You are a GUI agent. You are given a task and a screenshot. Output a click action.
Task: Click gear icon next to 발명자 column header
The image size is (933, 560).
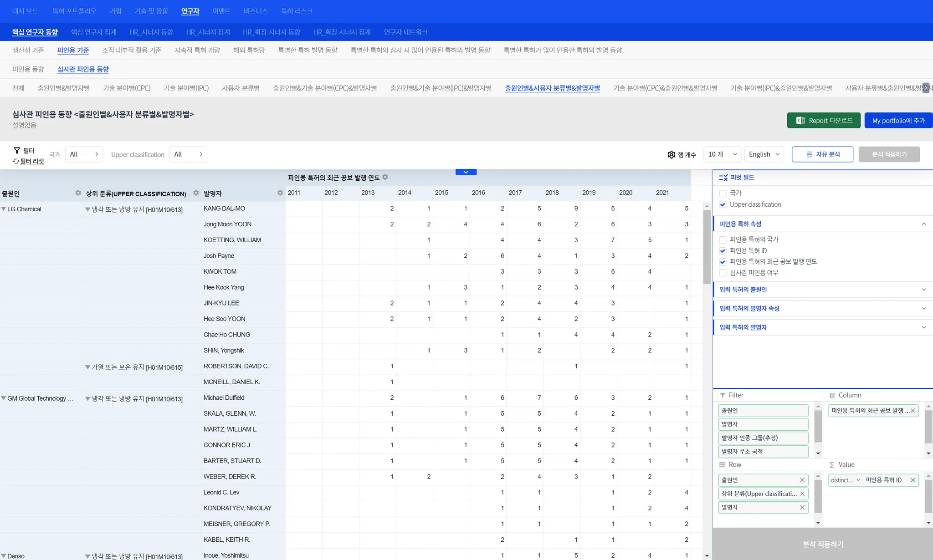pos(280,193)
